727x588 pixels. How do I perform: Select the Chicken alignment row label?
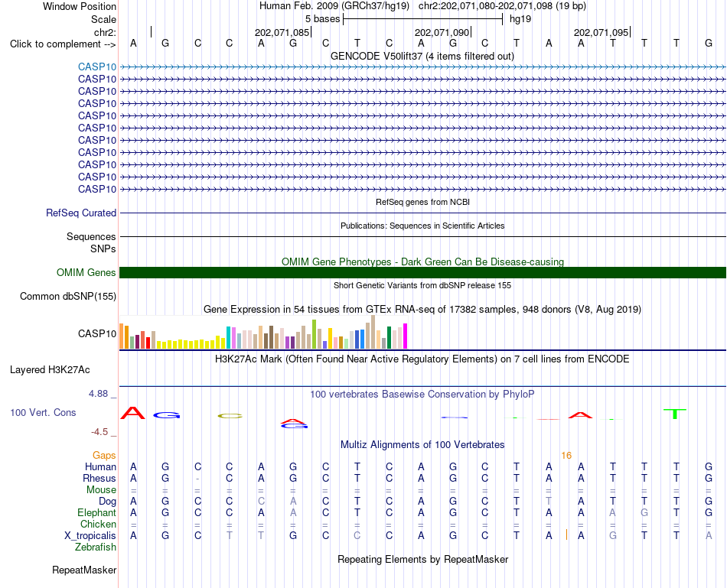pyautogui.click(x=98, y=524)
